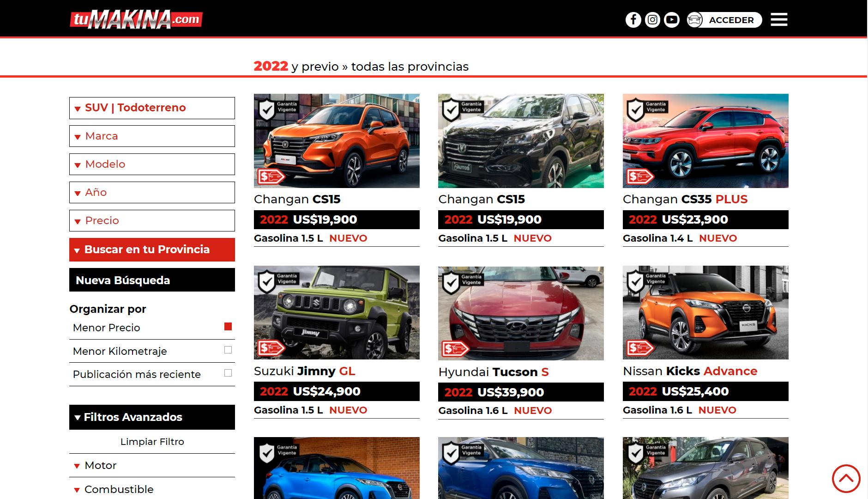Viewport: 868px width, 499px height.
Task: Open the Suzuki Jimny GL listing title
Action: pyautogui.click(x=305, y=371)
